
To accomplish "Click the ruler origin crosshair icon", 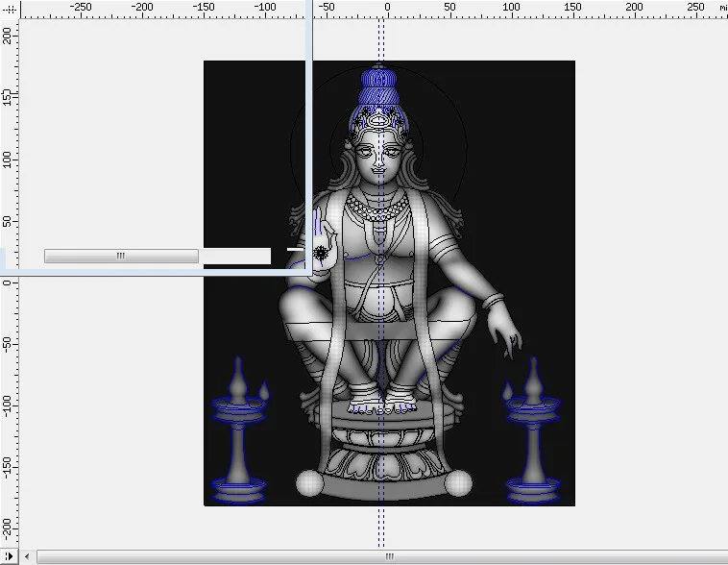I will coord(10,9).
